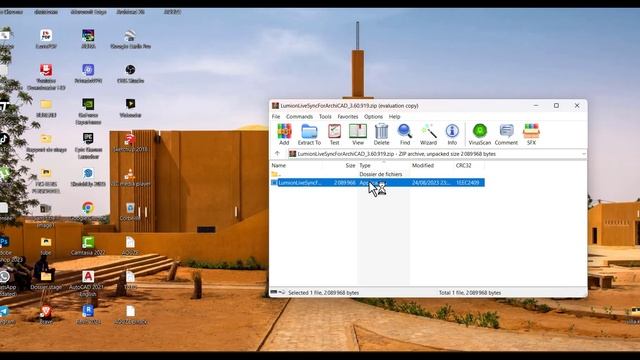Open the Comment tool
The width and height of the screenshot is (640, 360).
506,135
